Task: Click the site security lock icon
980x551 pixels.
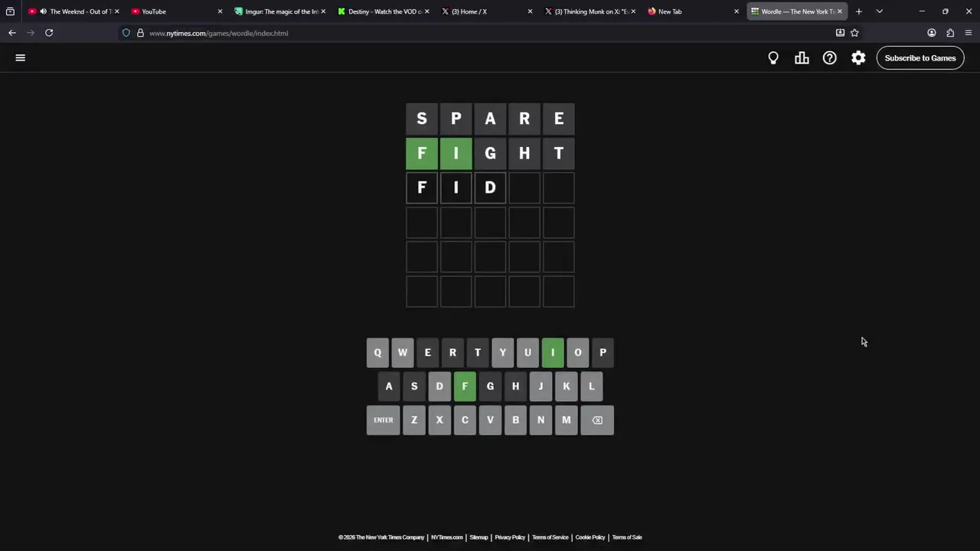Action: pyautogui.click(x=140, y=33)
